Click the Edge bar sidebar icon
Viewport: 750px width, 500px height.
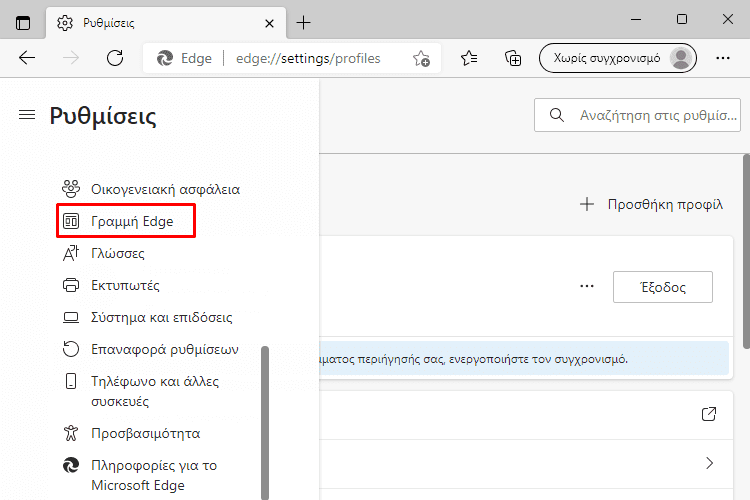point(71,221)
